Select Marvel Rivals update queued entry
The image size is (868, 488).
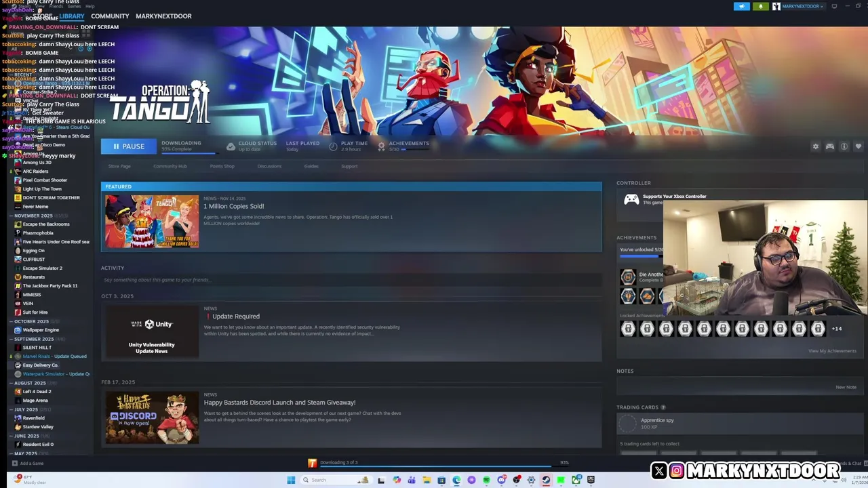[x=54, y=357]
